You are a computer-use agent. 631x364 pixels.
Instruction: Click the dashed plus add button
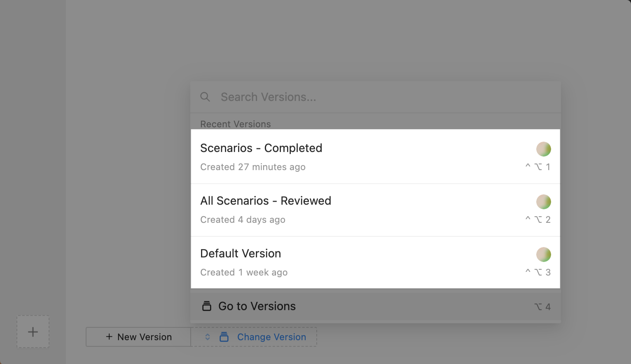coord(33,332)
